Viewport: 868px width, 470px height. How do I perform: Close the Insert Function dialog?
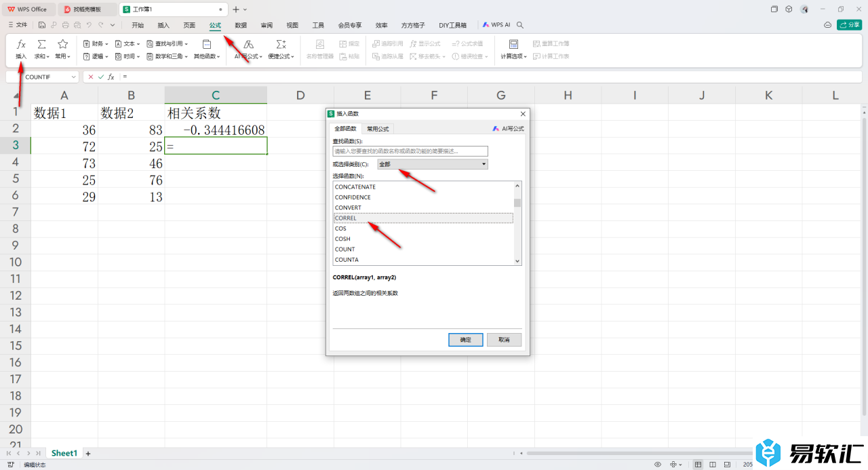(522, 114)
